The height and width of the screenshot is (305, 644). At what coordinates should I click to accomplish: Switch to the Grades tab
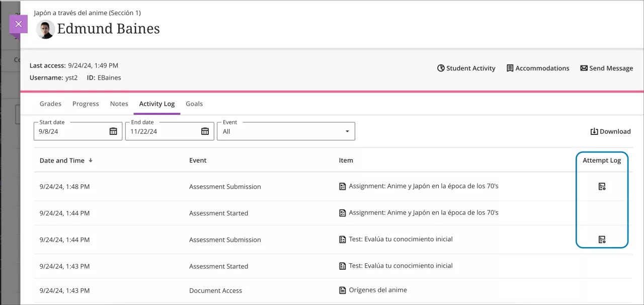tap(50, 104)
